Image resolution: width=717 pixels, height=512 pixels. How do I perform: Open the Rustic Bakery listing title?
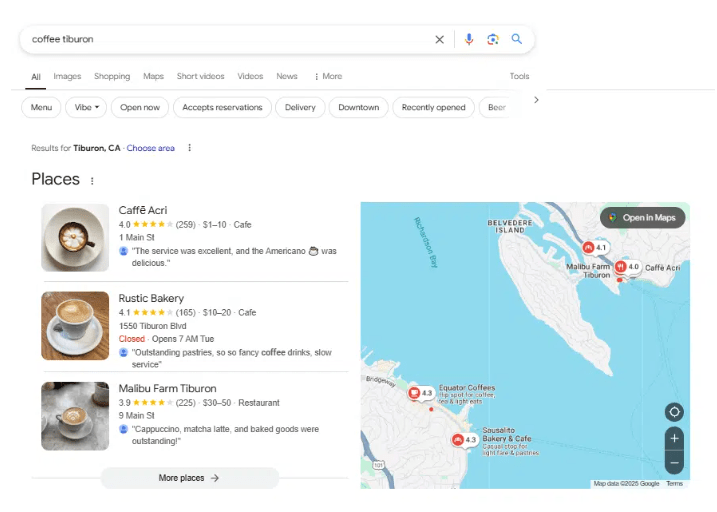tap(151, 299)
